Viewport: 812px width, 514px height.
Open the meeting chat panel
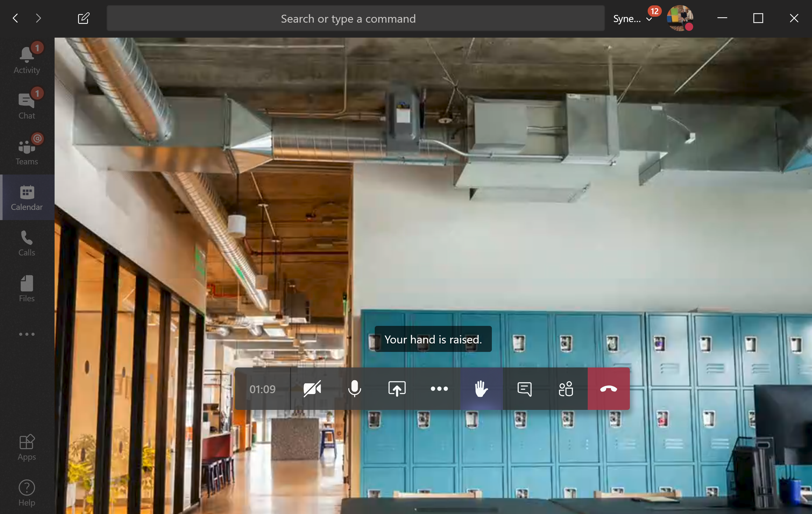click(524, 388)
